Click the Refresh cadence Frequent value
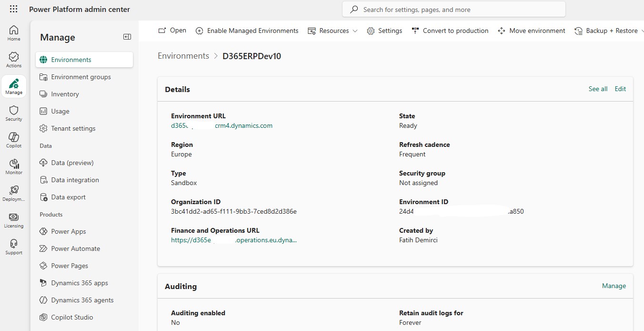 coord(413,154)
